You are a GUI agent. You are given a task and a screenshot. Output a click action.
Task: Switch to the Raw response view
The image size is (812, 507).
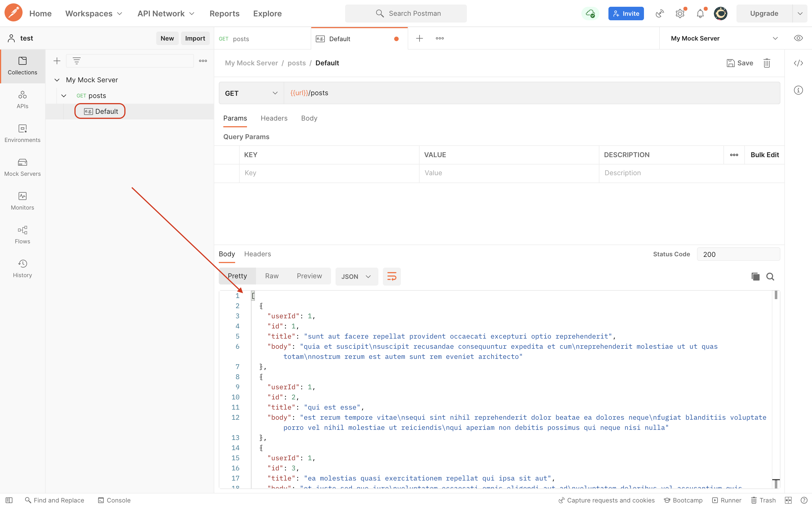coord(272,276)
